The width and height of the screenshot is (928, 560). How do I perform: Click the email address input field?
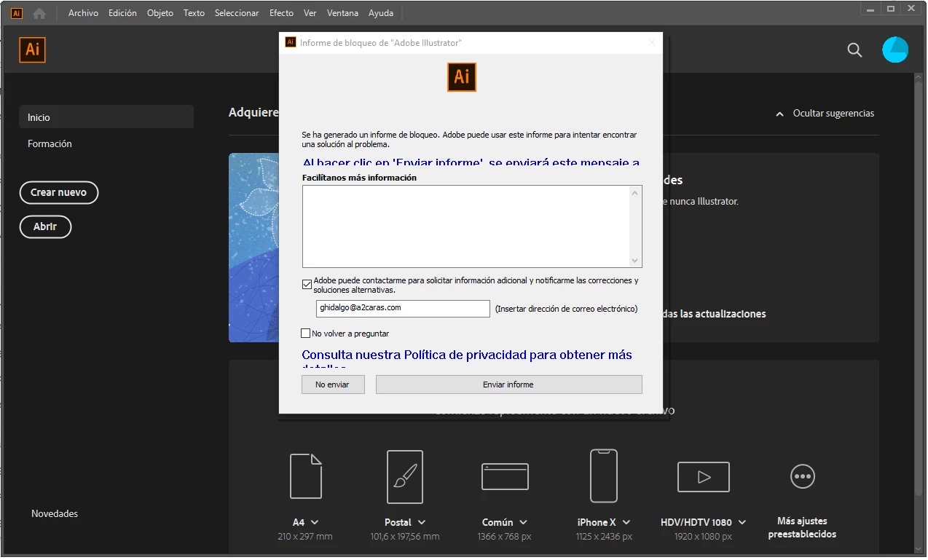pos(403,309)
